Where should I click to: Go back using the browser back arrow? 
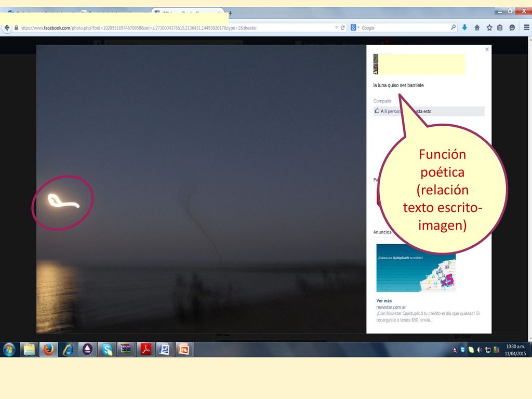click(x=7, y=28)
